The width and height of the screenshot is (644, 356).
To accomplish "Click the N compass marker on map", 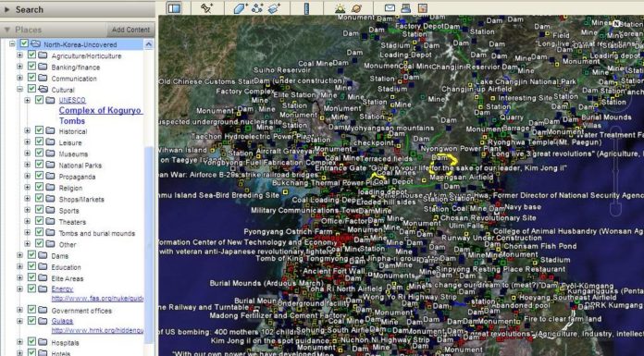I will 616,24.
